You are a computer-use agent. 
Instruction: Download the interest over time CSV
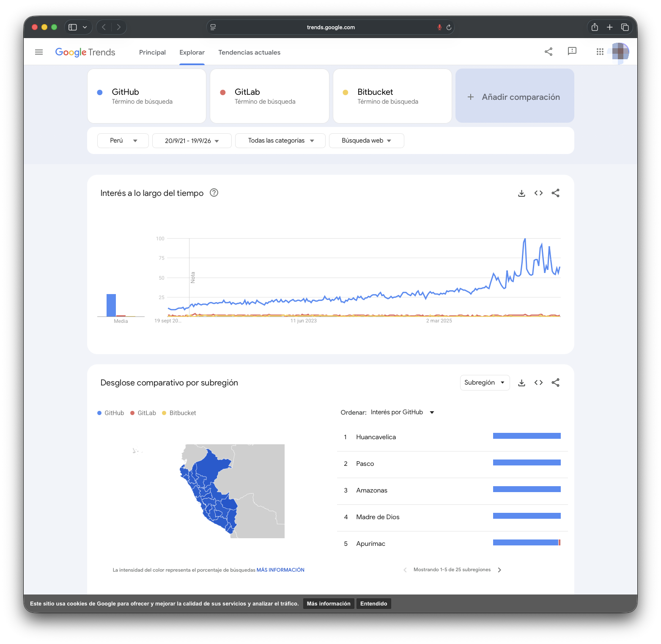(x=521, y=193)
